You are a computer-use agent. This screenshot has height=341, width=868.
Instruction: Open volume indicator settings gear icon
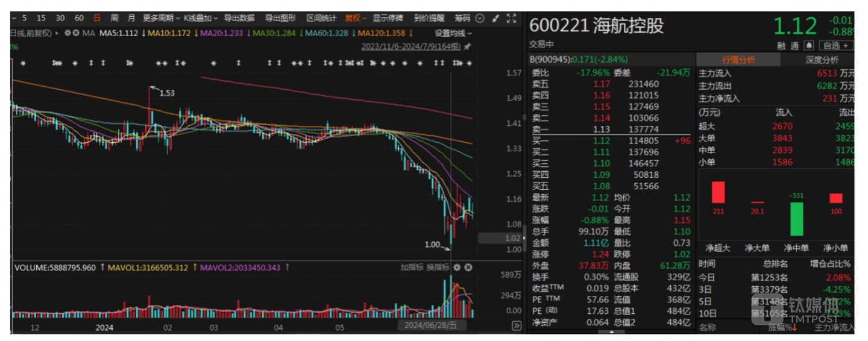tap(457, 267)
